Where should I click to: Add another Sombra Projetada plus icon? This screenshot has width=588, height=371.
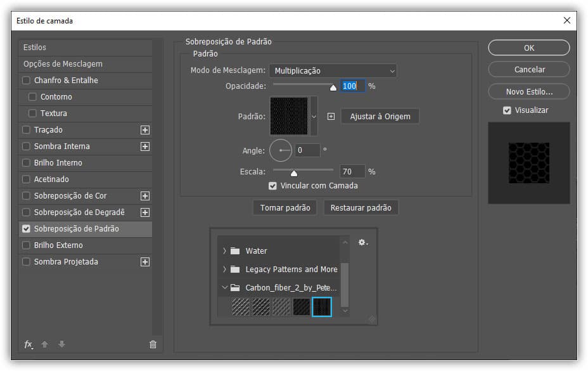pyautogui.click(x=145, y=262)
